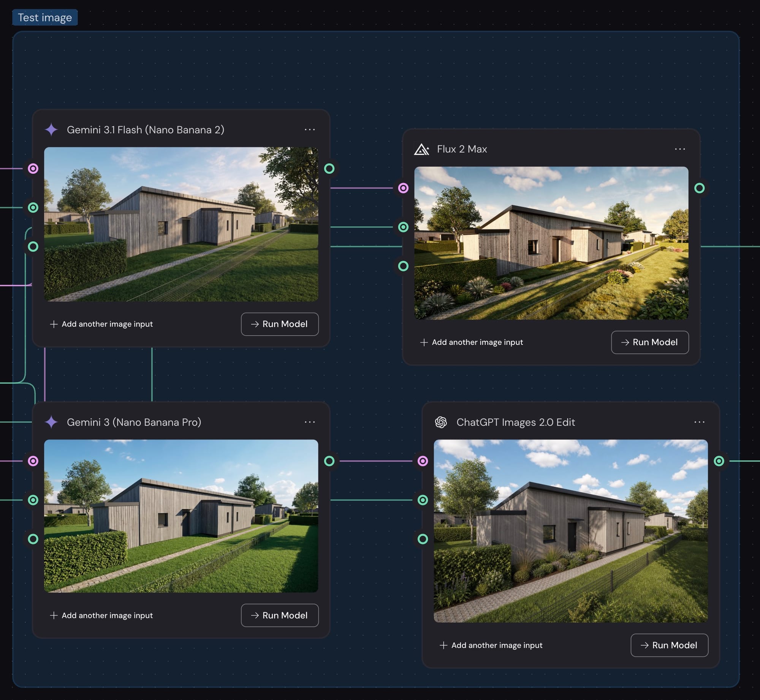The width and height of the screenshot is (760, 700).
Task: Open the Flux 2 Max node options menu
Action: point(680,149)
